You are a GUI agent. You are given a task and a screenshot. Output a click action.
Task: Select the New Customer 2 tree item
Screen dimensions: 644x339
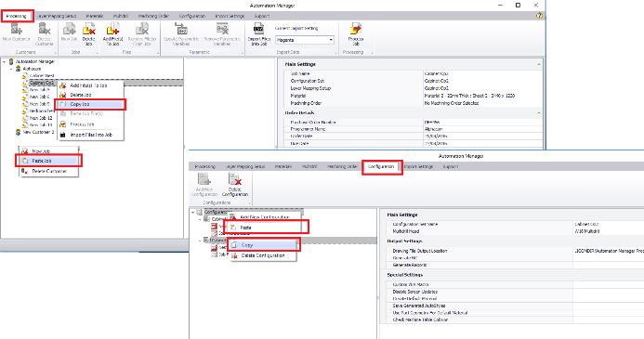(38, 132)
